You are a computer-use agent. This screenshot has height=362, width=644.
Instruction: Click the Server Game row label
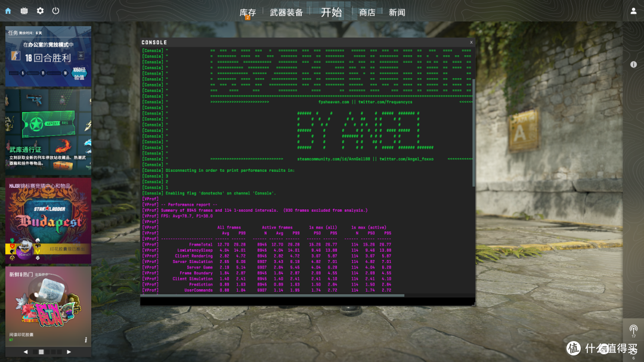tap(200, 268)
